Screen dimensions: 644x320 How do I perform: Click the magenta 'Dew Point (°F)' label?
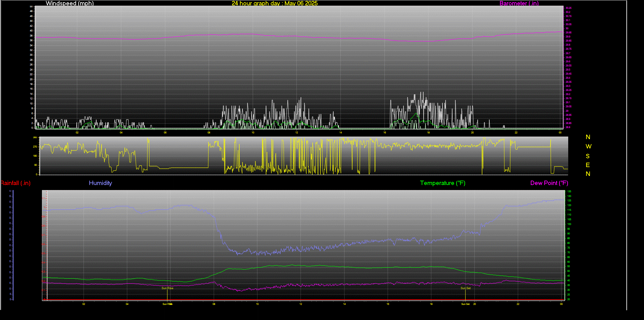pyautogui.click(x=549, y=183)
